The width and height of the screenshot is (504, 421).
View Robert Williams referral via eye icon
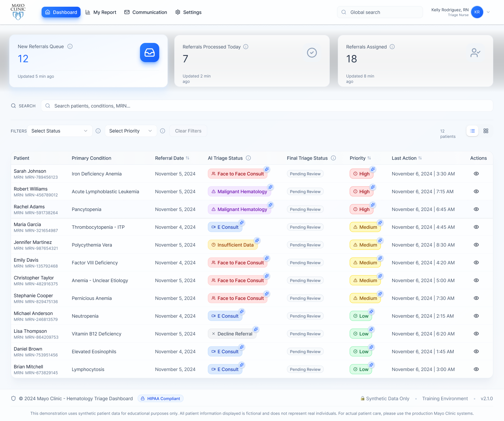click(476, 192)
